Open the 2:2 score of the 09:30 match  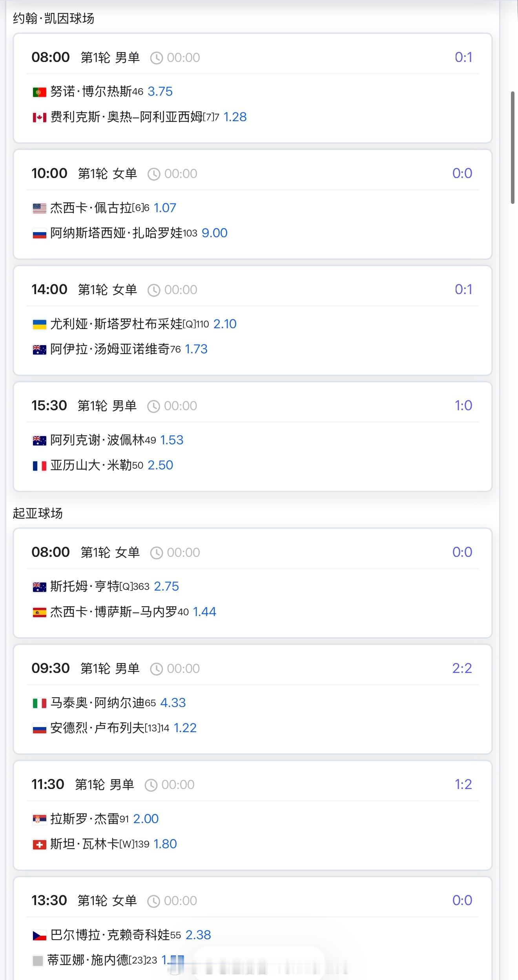pyautogui.click(x=462, y=668)
